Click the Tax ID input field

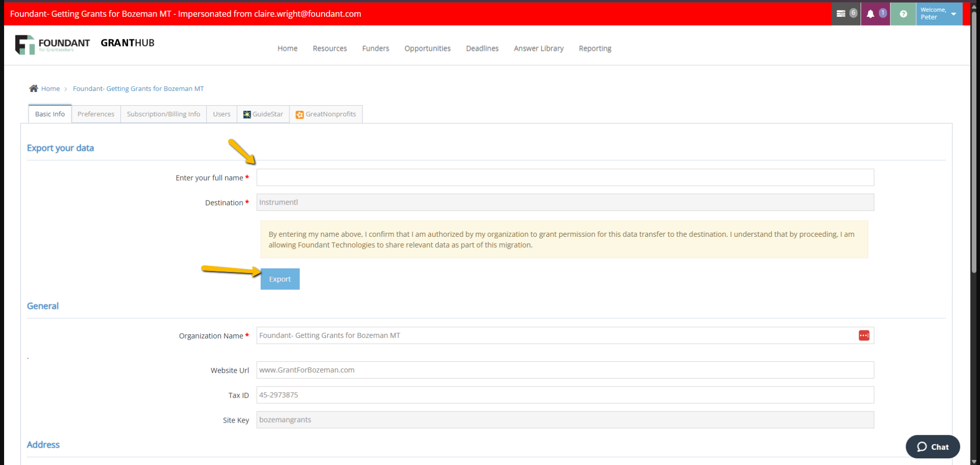pyautogui.click(x=565, y=395)
